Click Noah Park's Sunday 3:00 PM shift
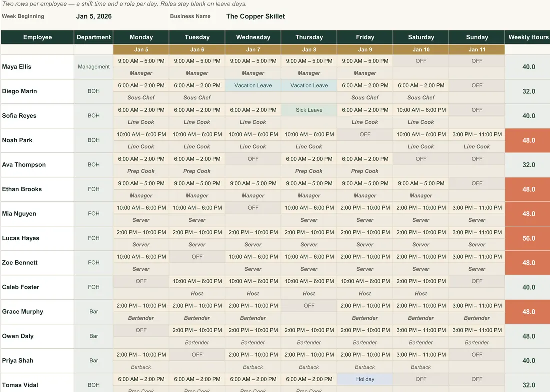550x392 pixels. [477, 134]
